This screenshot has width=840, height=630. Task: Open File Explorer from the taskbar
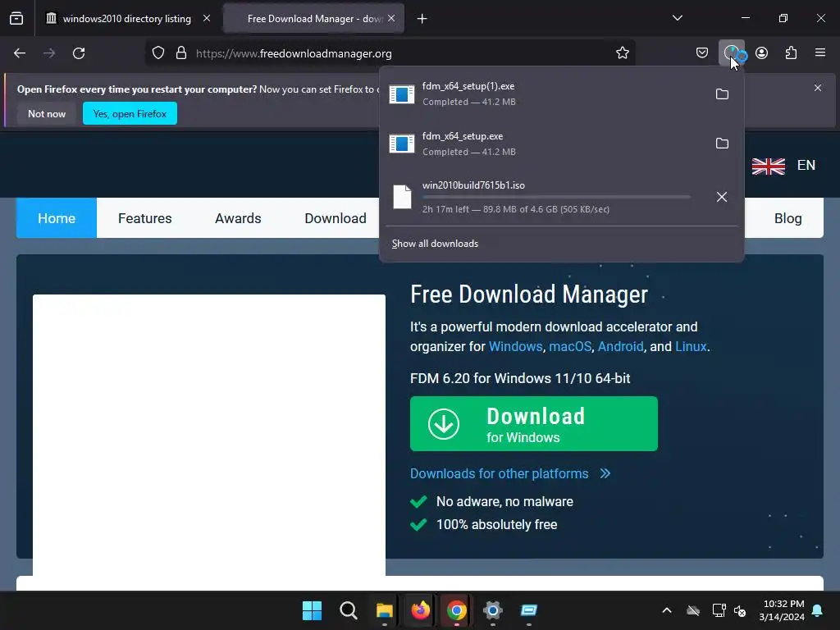pos(384,610)
